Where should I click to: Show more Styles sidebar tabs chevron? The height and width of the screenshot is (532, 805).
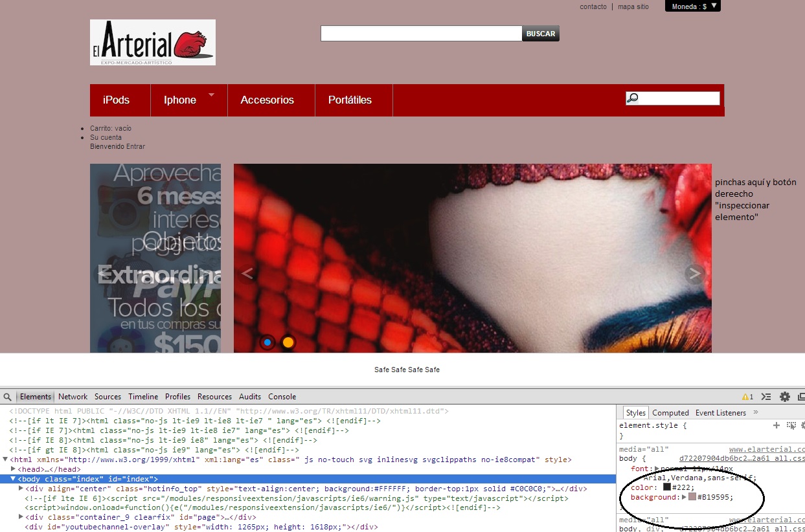point(756,412)
